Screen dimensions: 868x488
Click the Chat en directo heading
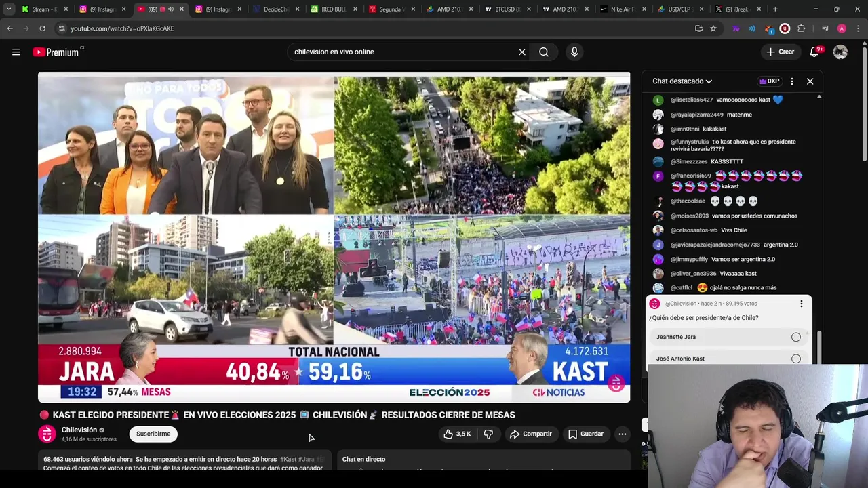(x=363, y=459)
